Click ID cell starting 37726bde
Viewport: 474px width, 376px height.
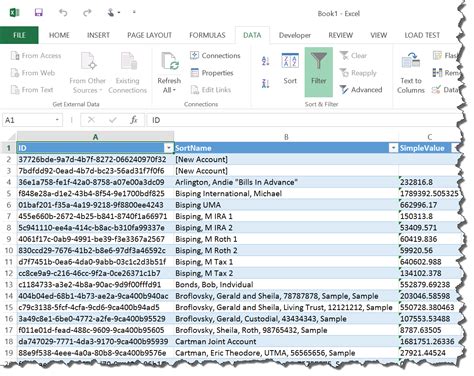click(95, 159)
